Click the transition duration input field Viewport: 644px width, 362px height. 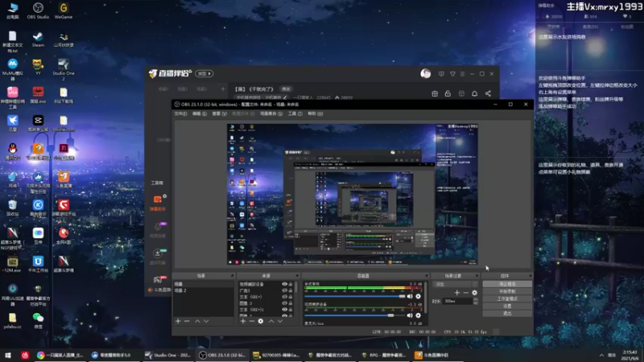pyautogui.click(x=457, y=301)
